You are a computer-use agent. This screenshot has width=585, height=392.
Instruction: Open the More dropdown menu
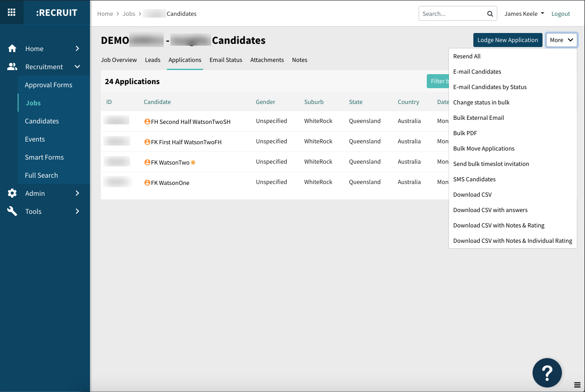click(561, 40)
